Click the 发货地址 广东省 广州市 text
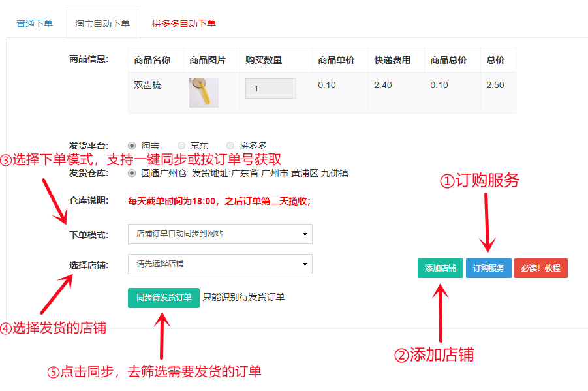Screen dimensions: 588x391 point(270,174)
